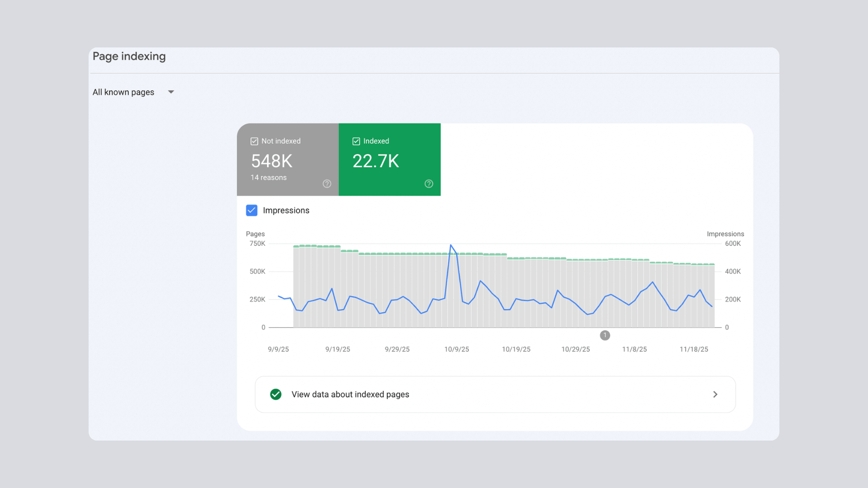Click the dropdown arrow next to All known pages
The image size is (868, 488).
tap(171, 92)
